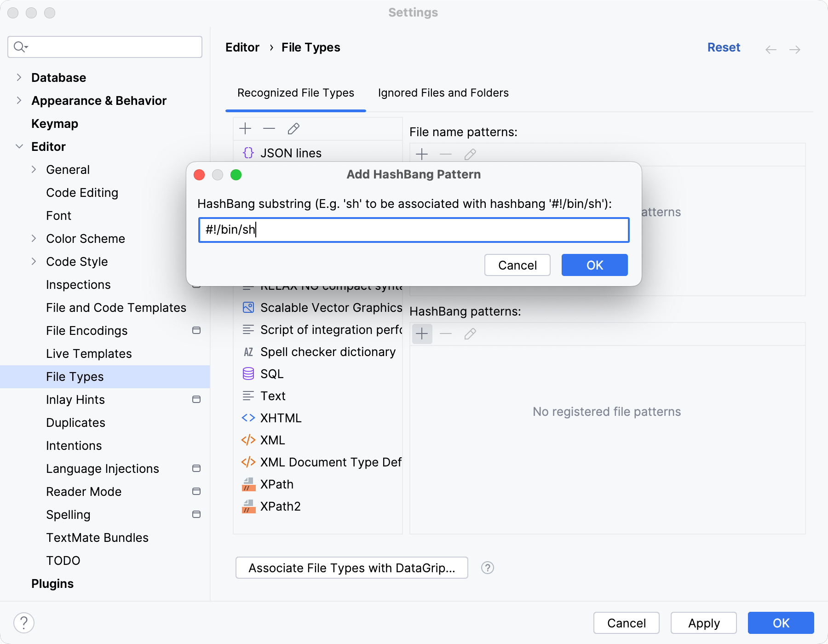The height and width of the screenshot is (644, 828).
Task: Click the HashBang substring input field
Action: pos(414,230)
